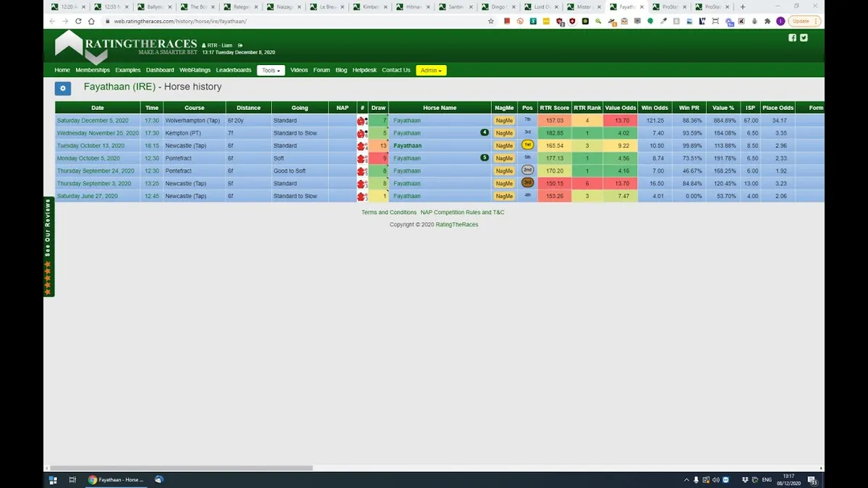Click the silver 2nd position badge
868x488 pixels.
[527, 170]
